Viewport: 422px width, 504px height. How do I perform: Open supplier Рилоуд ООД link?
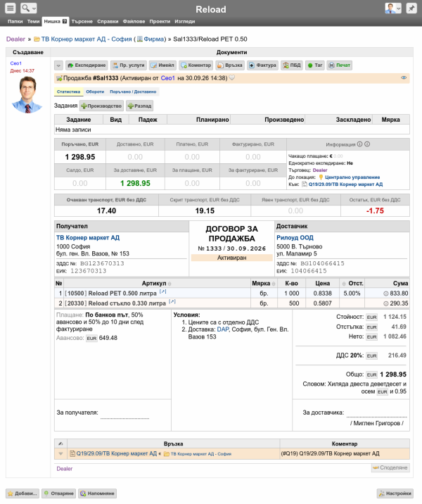pos(295,237)
